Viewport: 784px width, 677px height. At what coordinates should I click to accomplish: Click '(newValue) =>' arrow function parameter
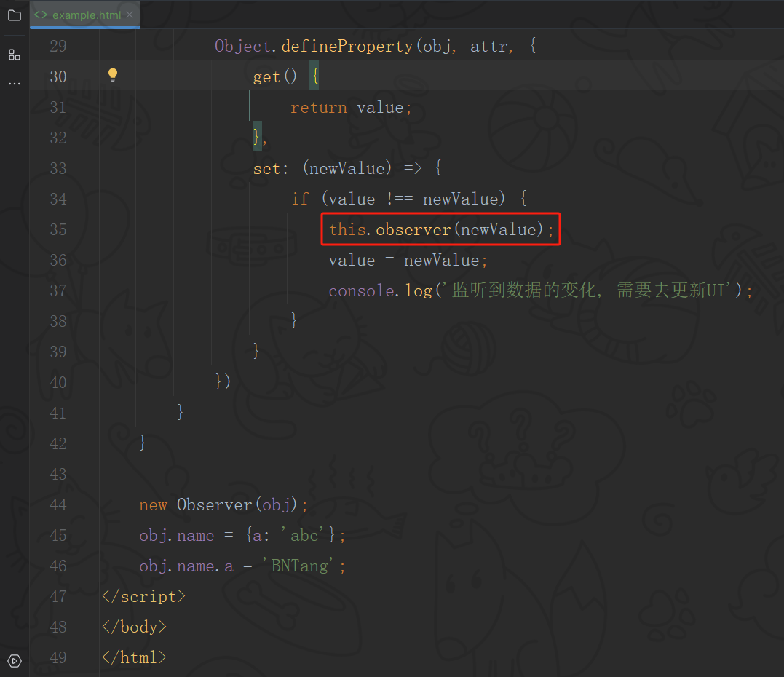362,168
